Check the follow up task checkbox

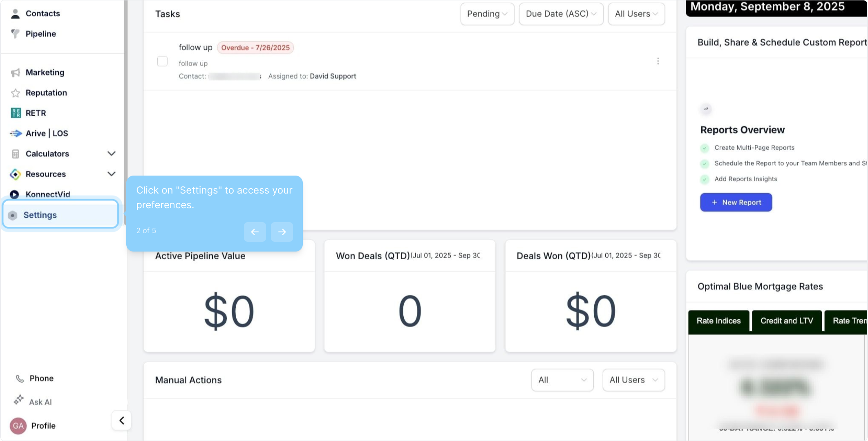[x=162, y=61]
